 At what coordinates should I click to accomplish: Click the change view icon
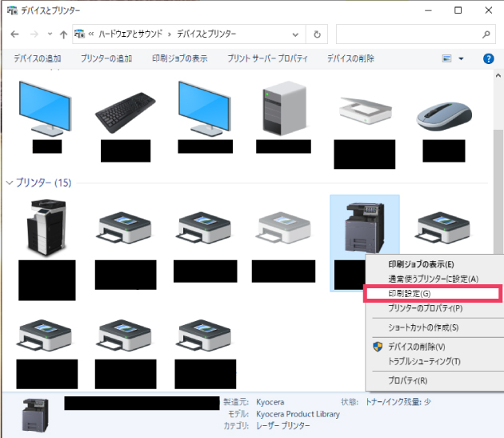pyautogui.click(x=446, y=58)
